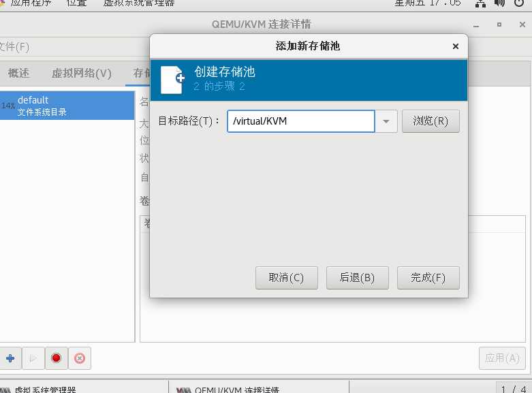Close the add new storage pool dialog
Image resolution: width=532 pixels, height=393 pixels.
point(456,46)
